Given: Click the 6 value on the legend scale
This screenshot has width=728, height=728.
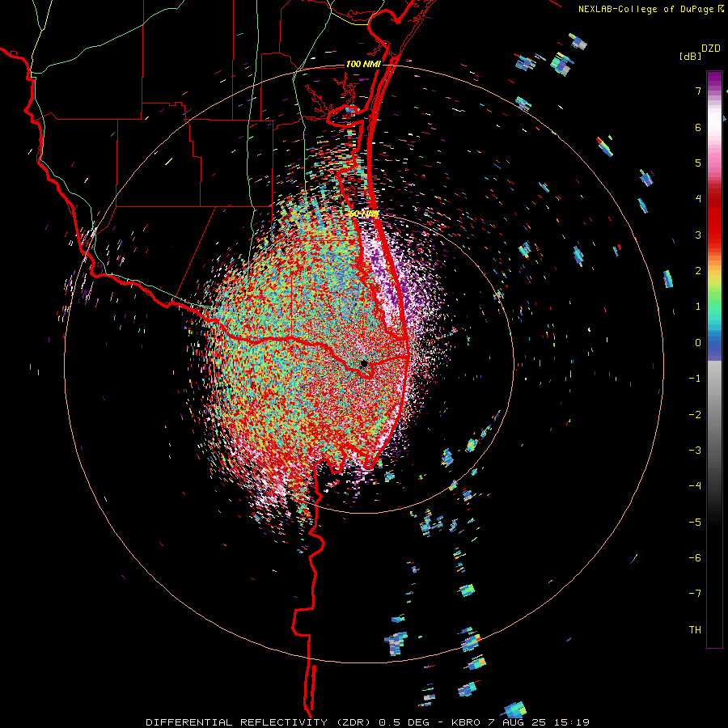Looking at the screenshot, I should pos(698,127).
